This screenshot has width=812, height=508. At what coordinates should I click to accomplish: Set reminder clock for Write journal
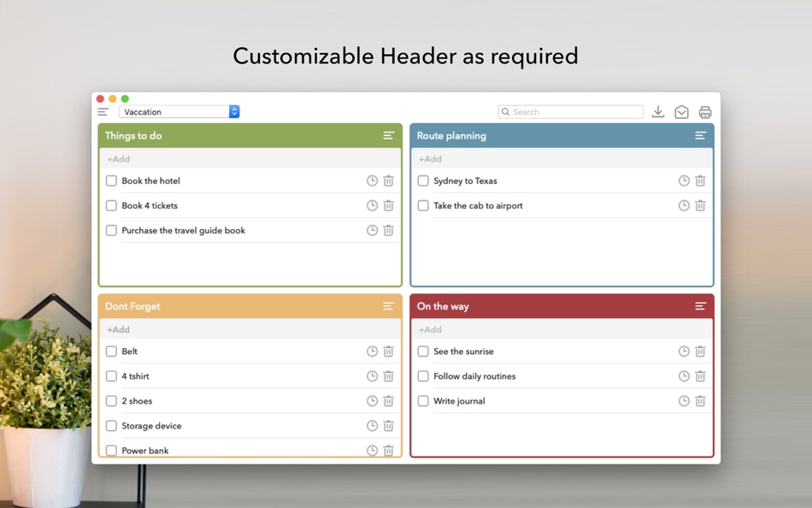pos(684,401)
